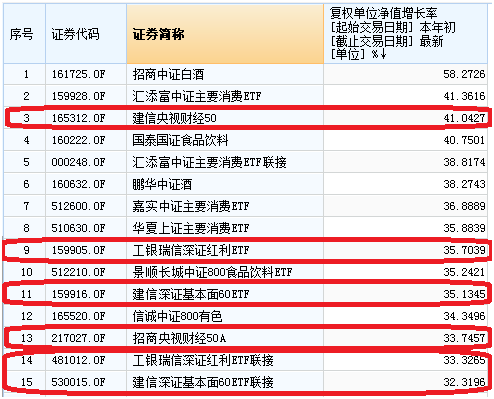Select growth value 58.2726

(x=464, y=74)
